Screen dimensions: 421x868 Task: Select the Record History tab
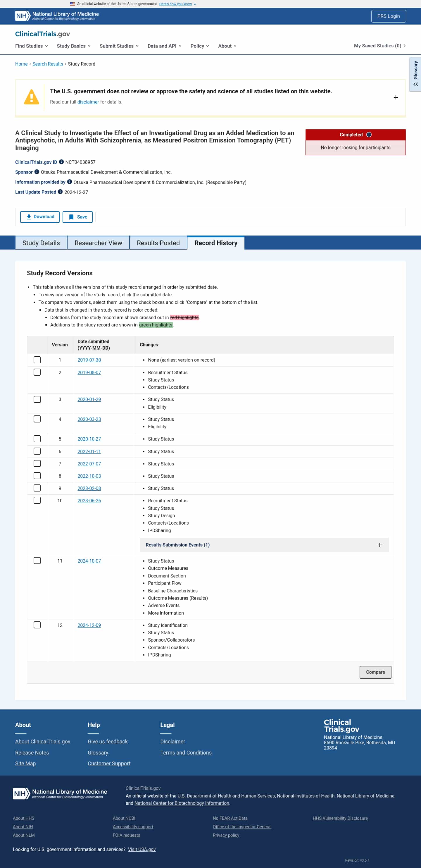[216, 243]
